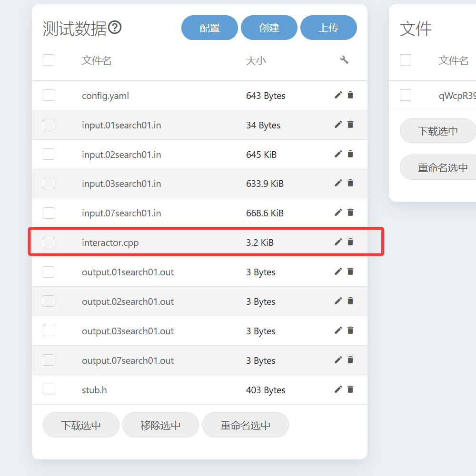The height and width of the screenshot is (476, 476).
Task: Delete input.07search01.in with trash icon
Action: (x=350, y=213)
